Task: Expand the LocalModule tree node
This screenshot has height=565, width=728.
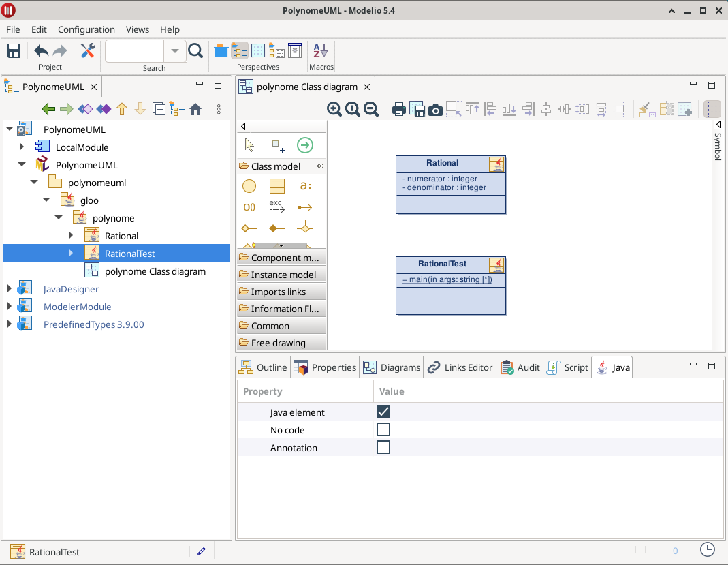Action: tap(21, 147)
